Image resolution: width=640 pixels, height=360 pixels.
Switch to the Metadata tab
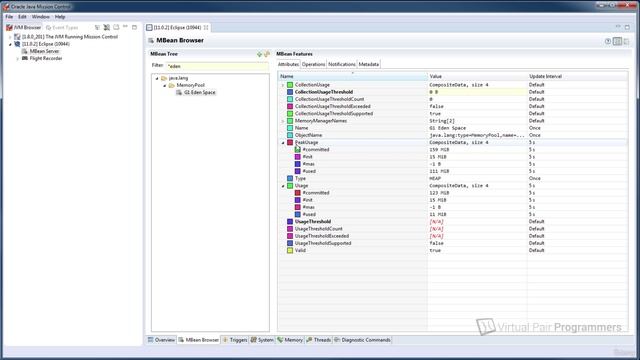(369, 64)
